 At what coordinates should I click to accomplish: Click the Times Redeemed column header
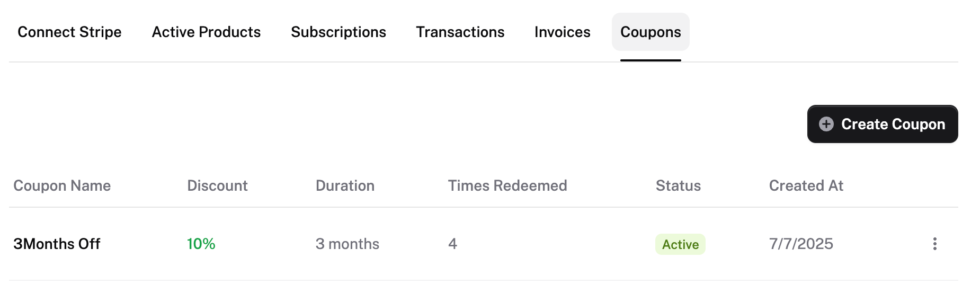click(507, 186)
